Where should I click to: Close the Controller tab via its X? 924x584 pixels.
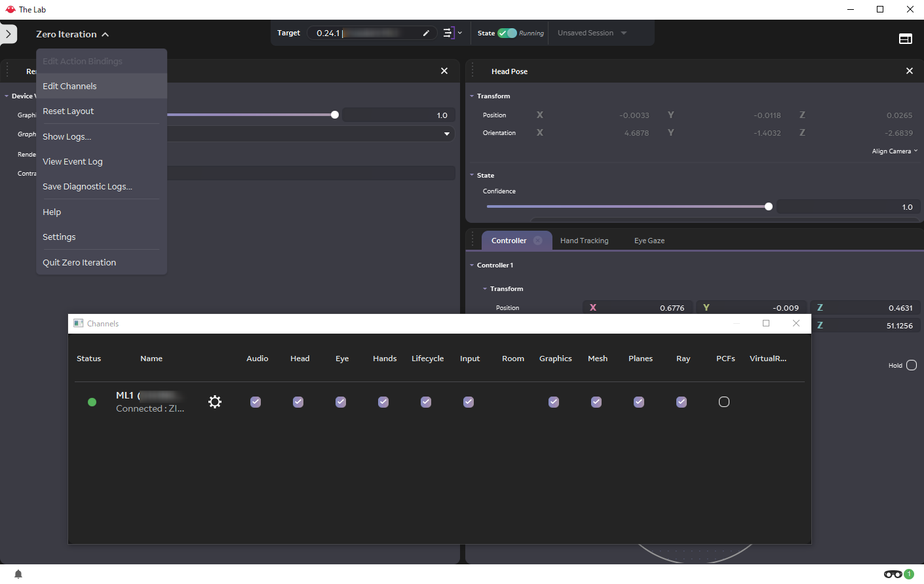click(x=538, y=241)
